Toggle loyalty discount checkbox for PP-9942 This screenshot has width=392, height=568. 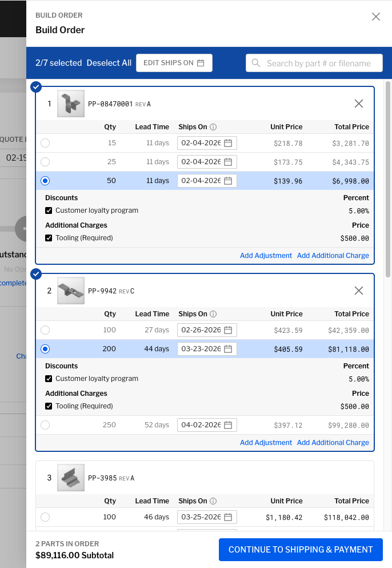49,379
